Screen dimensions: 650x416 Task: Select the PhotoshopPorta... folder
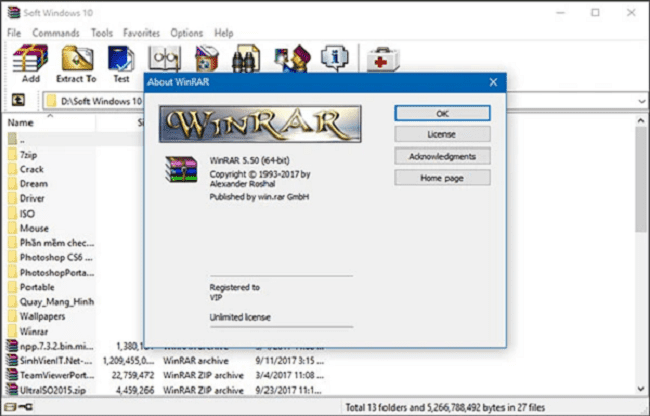pyautogui.click(x=57, y=272)
